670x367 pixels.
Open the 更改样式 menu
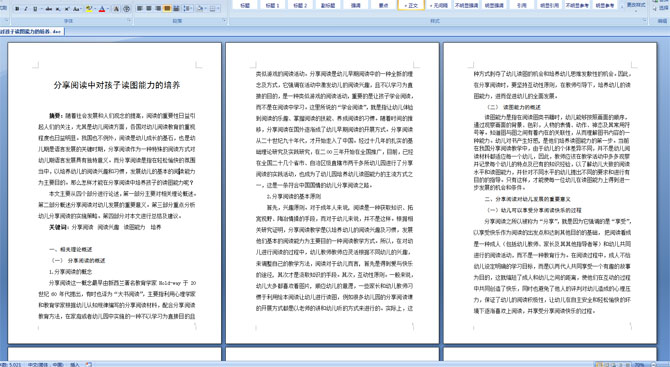[636, 6]
